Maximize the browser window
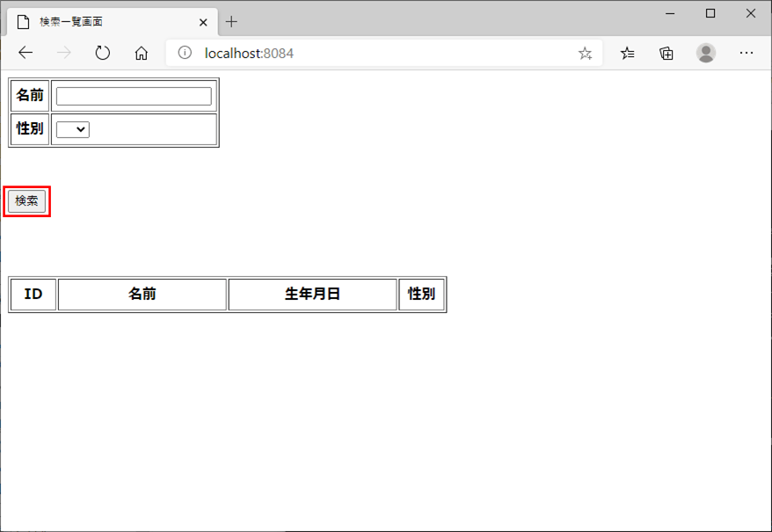This screenshot has width=772, height=532. (710, 13)
